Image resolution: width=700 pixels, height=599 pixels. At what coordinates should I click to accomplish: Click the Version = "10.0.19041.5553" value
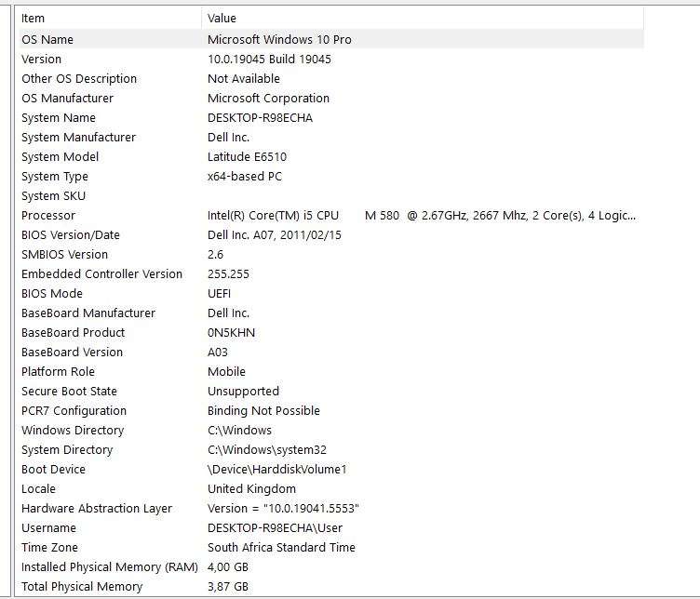pos(283,509)
